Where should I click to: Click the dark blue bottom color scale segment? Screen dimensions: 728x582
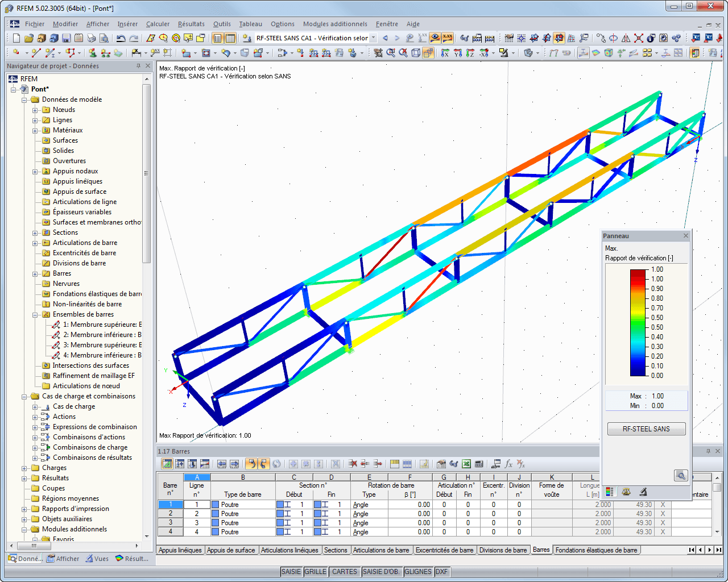point(639,371)
